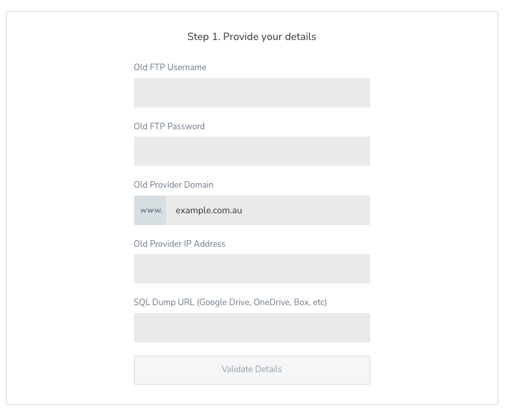Click the Old Provider IP Address label

click(179, 243)
